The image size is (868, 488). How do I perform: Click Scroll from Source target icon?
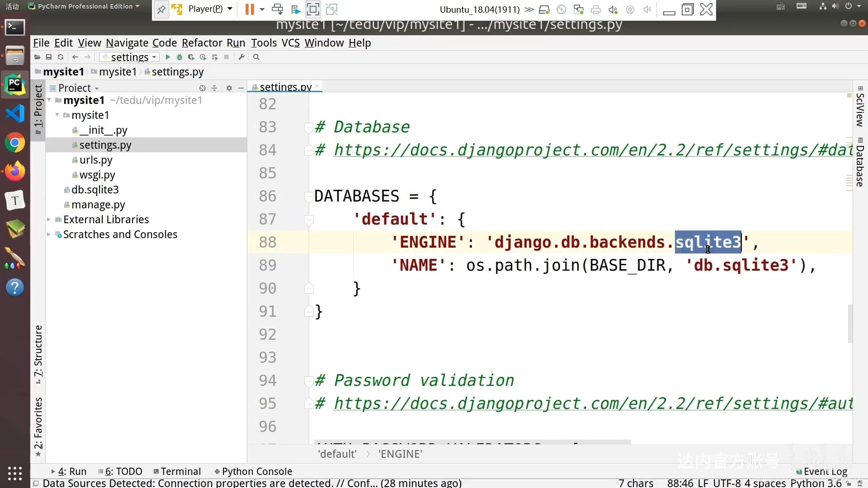click(x=203, y=88)
